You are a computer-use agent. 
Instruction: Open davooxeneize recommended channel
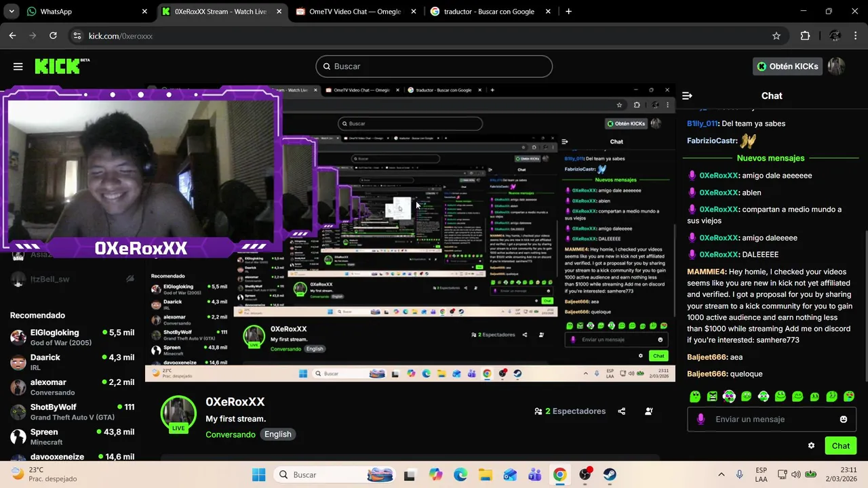click(72, 457)
